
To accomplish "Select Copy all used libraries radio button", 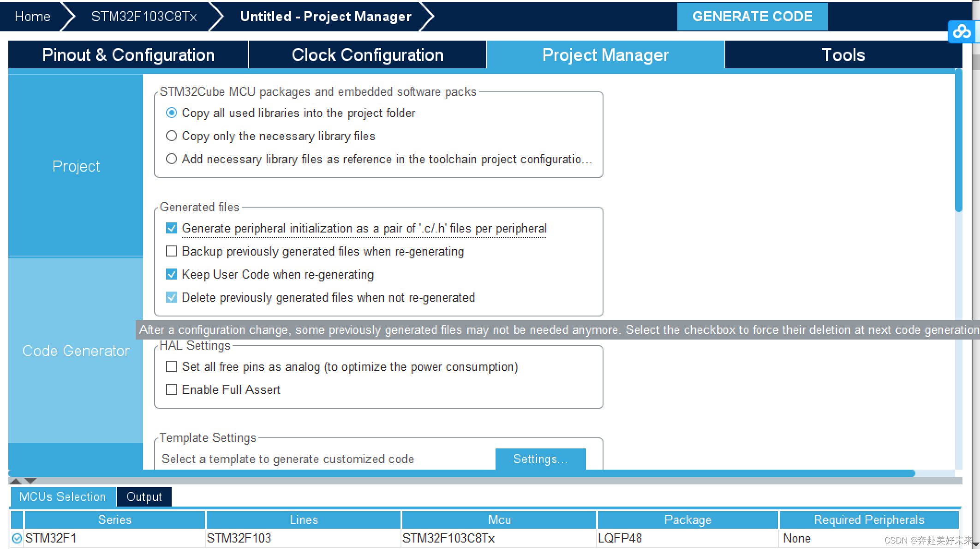I will tap(172, 113).
